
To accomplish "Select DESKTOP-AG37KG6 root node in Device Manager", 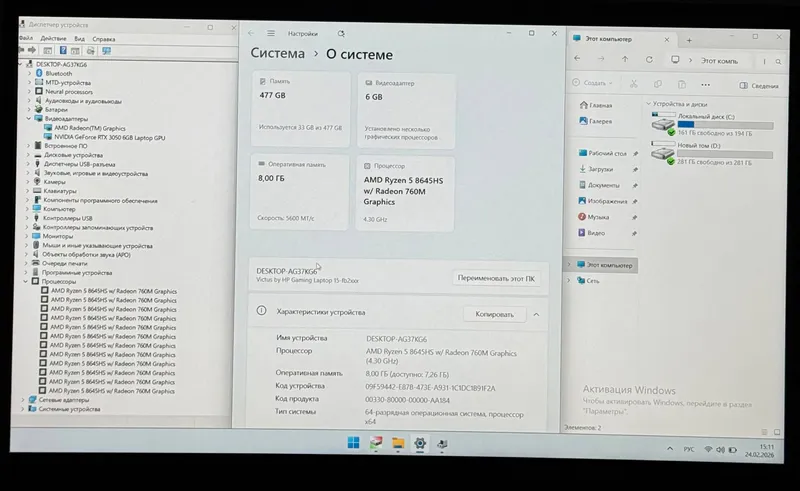I will tap(56, 64).
